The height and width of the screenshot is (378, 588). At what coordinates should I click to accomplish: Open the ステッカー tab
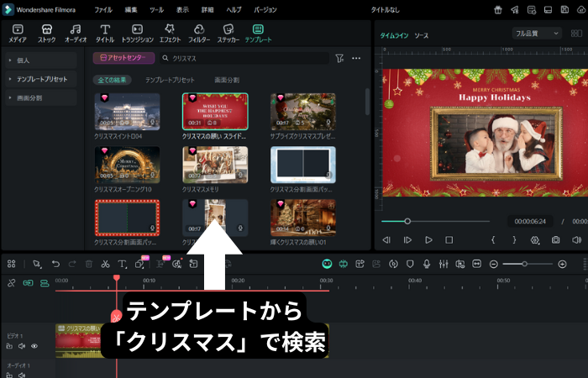coord(228,34)
